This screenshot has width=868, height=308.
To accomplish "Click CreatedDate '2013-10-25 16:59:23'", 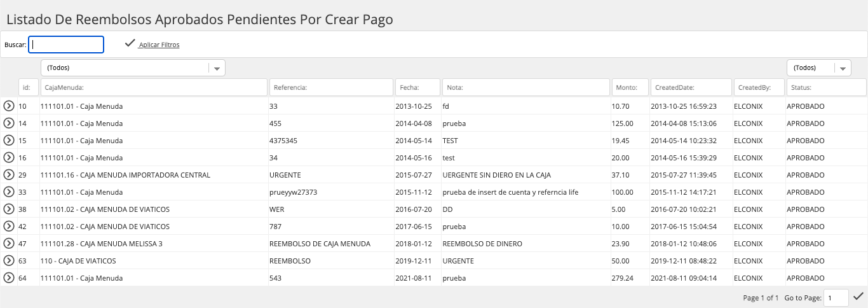I will (x=684, y=106).
